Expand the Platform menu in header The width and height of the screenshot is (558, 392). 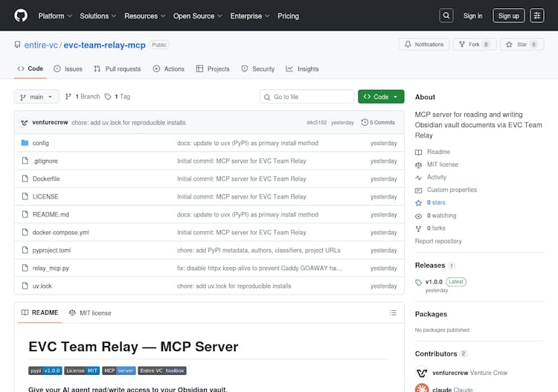click(x=55, y=16)
